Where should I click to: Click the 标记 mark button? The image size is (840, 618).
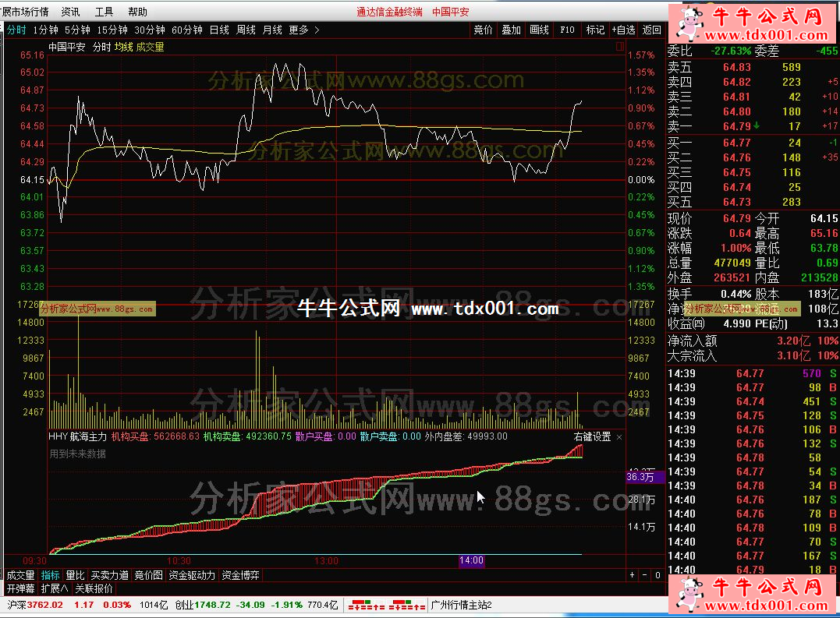[595, 30]
